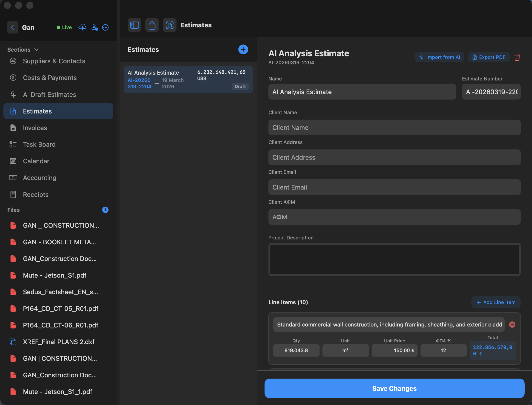The height and width of the screenshot is (405, 532).
Task: Remove the wall construction line item
Action: 512,325
